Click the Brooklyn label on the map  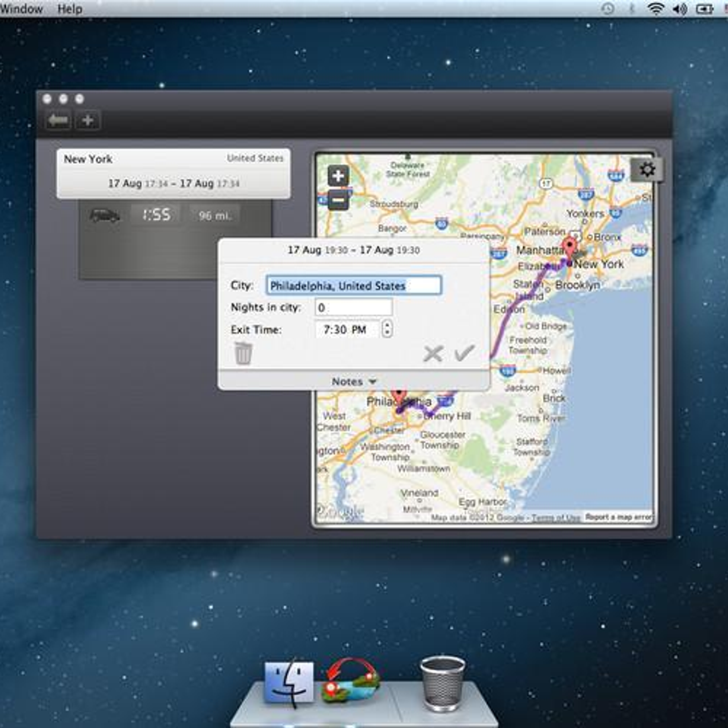pyautogui.click(x=577, y=285)
